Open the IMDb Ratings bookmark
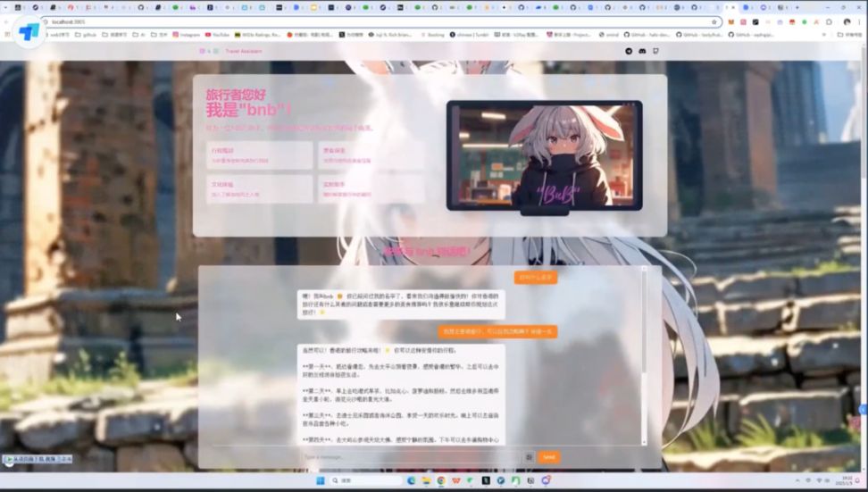The width and height of the screenshot is (868, 492). pyautogui.click(x=257, y=34)
